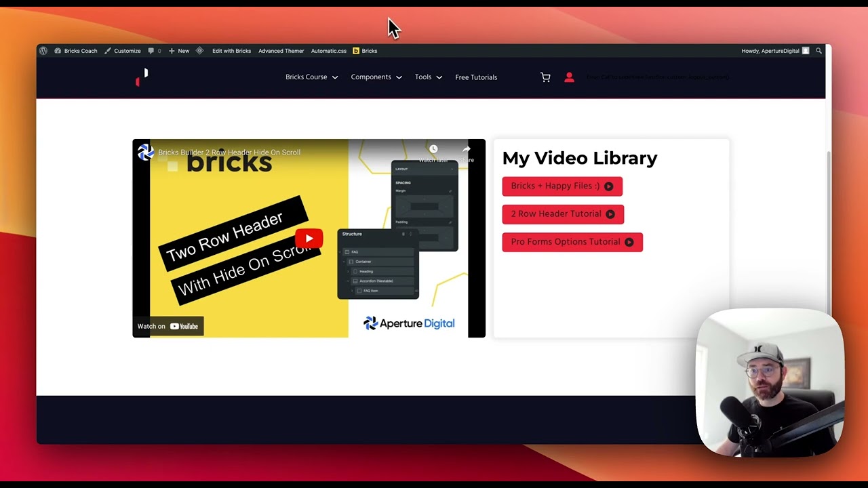This screenshot has width=868, height=488.
Task: Open the Tools nav item
Action: click(423, 77)
